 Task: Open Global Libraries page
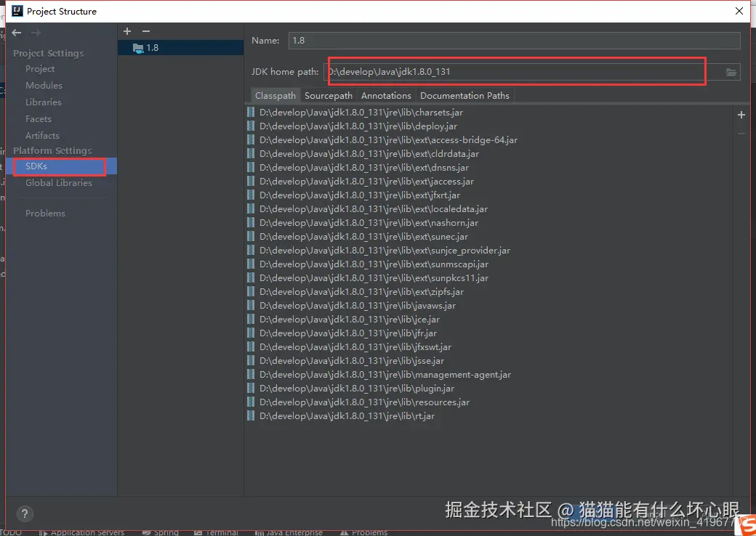click(59, 182)
